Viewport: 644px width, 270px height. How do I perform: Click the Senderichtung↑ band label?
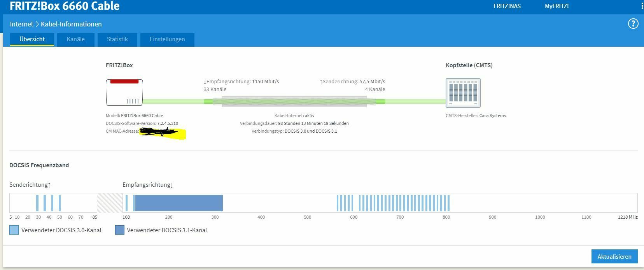click(30, 185)
